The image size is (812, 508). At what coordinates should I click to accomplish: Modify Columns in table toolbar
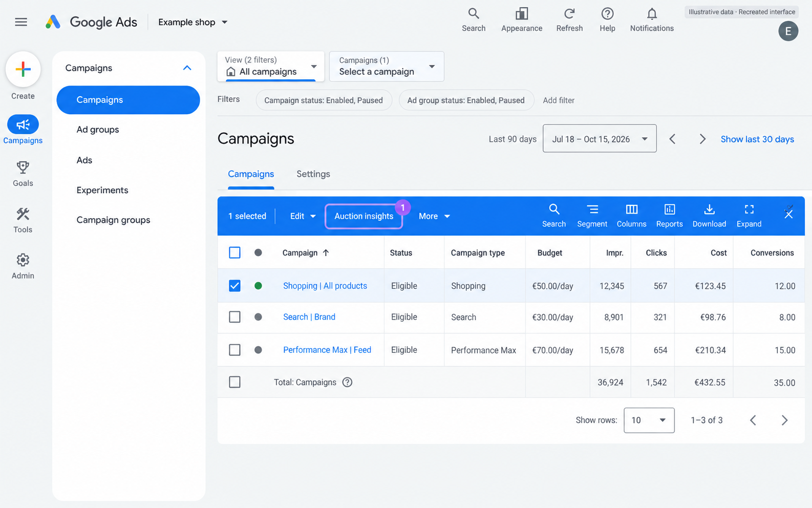(631, 216)
